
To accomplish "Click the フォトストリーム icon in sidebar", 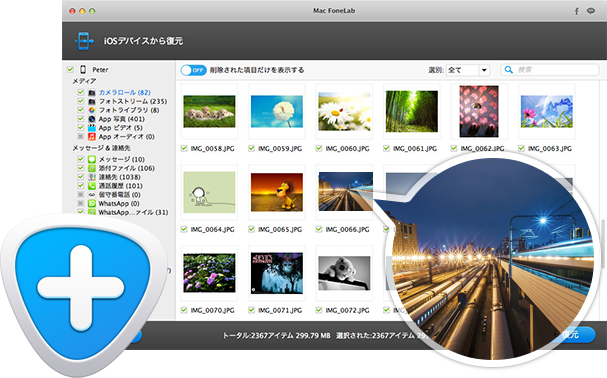I will tap(92, 101).
